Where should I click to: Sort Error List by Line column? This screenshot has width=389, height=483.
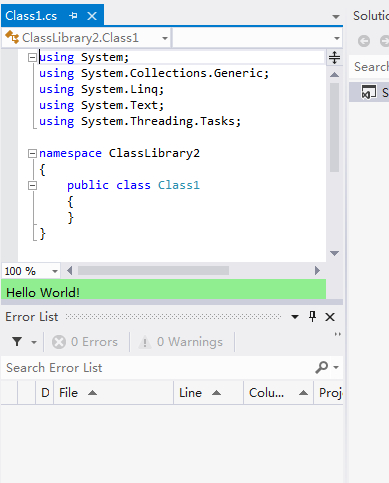pyautogui.click(x=208, y=393)
